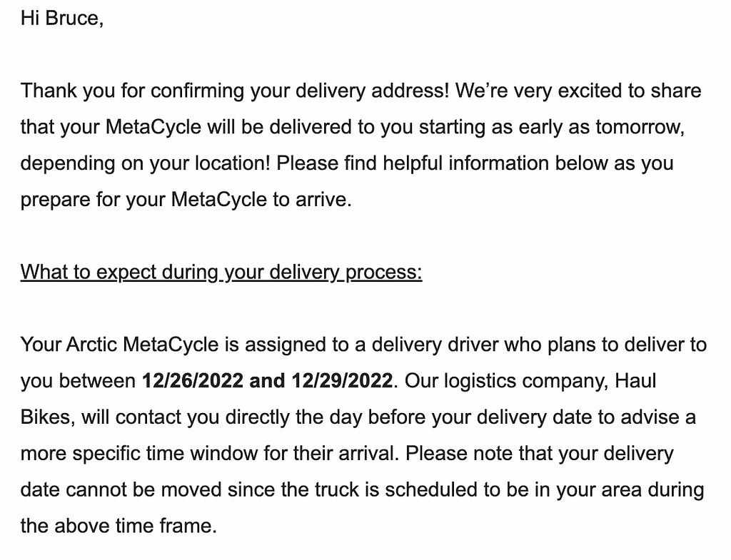Click the words 'Arctic MetaCycle'
731x560 pixels.
[143, 345]
